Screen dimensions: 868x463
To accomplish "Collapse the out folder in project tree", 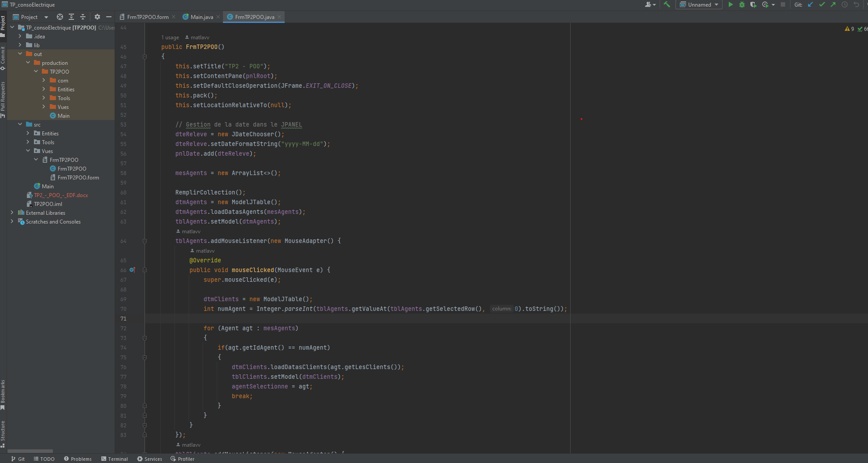I will click(x=20, y=54).
